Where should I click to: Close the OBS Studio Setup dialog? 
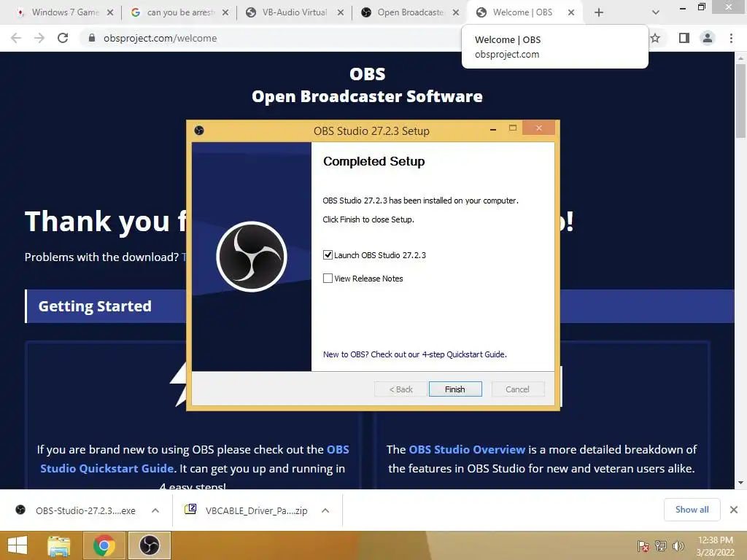[x=539, y=128]
